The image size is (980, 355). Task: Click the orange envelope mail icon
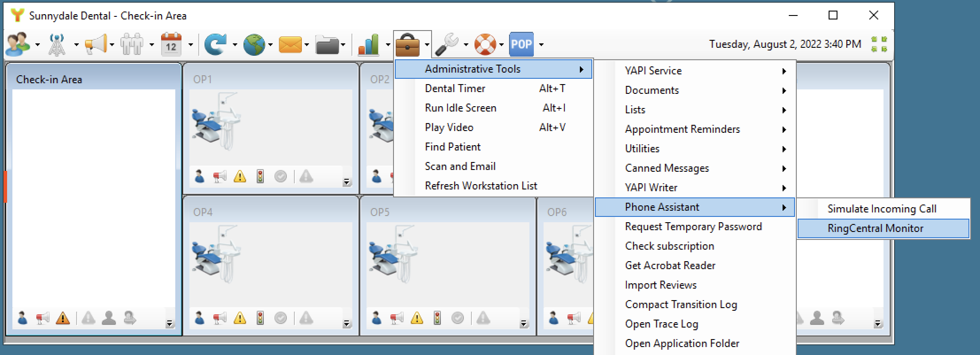point(290,44)
